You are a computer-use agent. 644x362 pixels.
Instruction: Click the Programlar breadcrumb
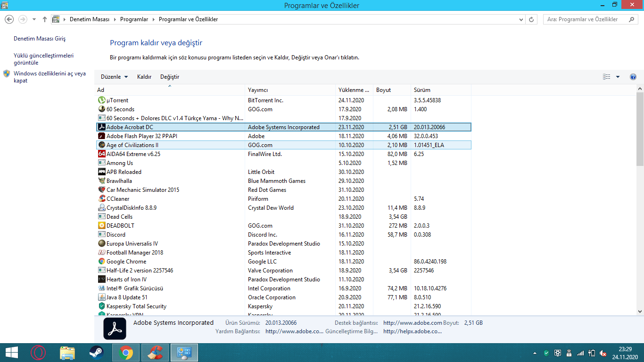click(134, 19)
